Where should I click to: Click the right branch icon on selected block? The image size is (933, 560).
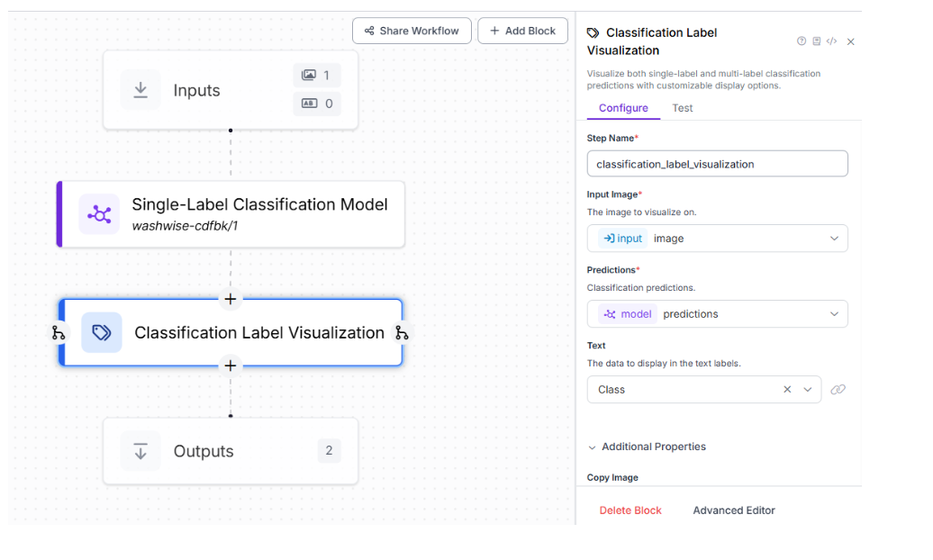[402, 333]
